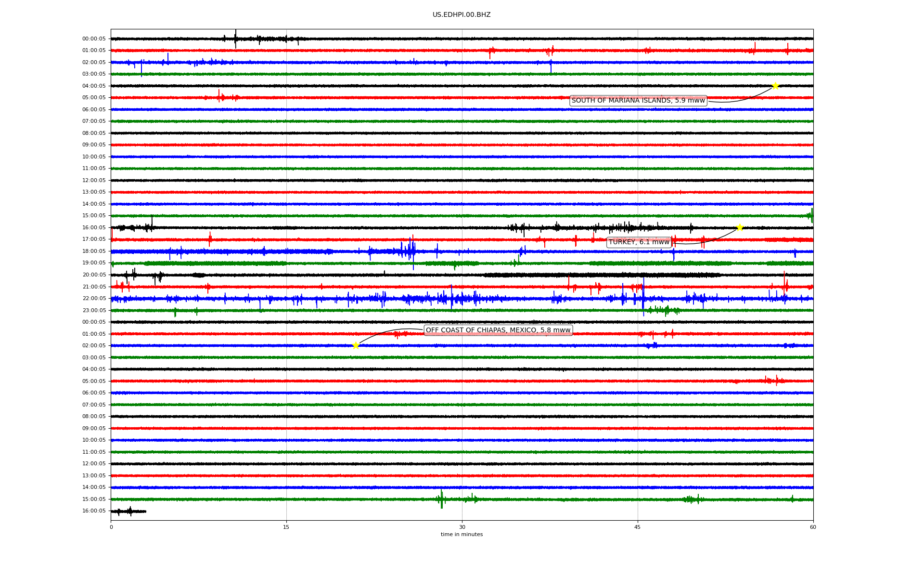This screenshot has width=924, height=578.
Task: Click the TURKEY, 6.1 mww annotation box
Action: (639, 242)
